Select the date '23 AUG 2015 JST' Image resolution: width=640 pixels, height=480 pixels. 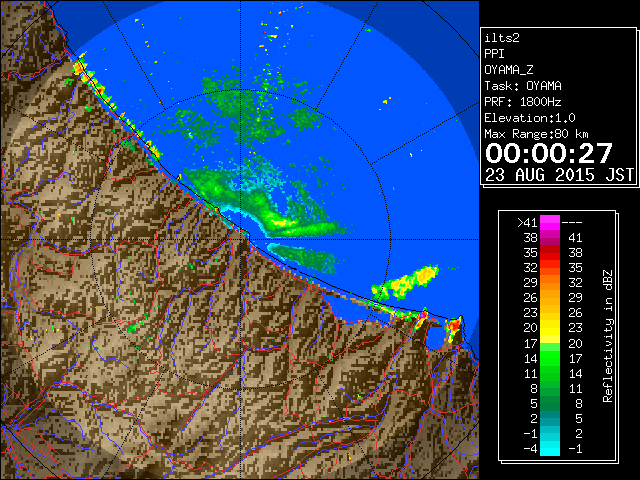pyautogui.click(x=560, y=175)
